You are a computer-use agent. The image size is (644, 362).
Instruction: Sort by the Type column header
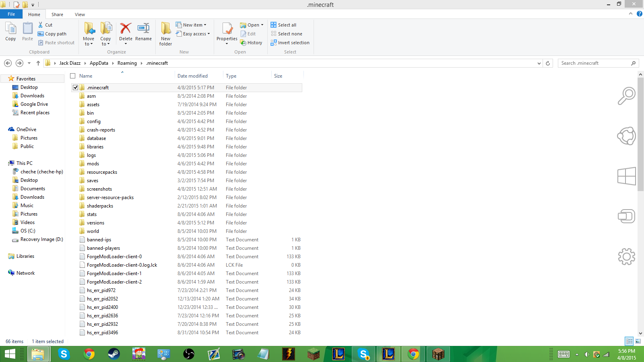[247, 76]
